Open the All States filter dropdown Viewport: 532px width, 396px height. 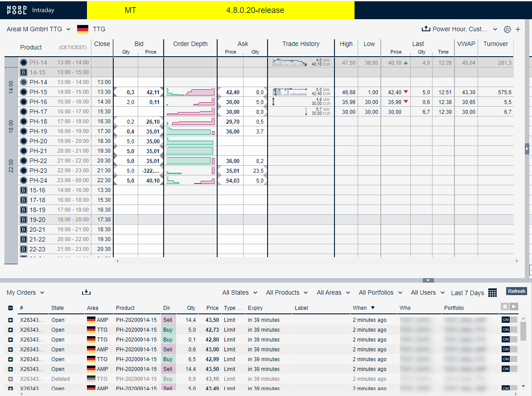tap(239, 292)
